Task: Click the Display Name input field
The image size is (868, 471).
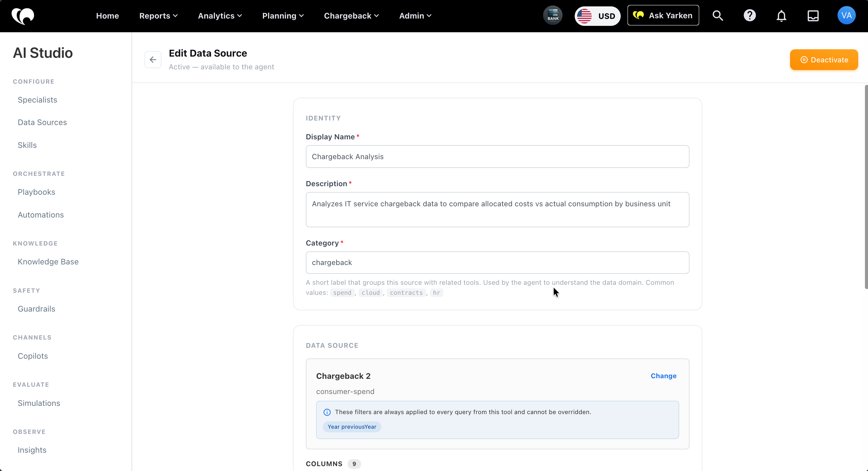Action: pyautogui.click(x=497, y=157)
